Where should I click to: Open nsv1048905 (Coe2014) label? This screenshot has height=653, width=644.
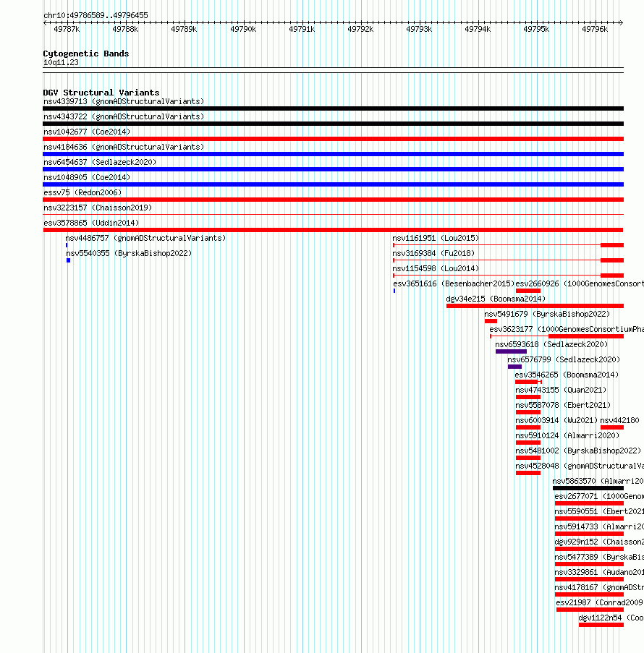[x=87, y=177]
